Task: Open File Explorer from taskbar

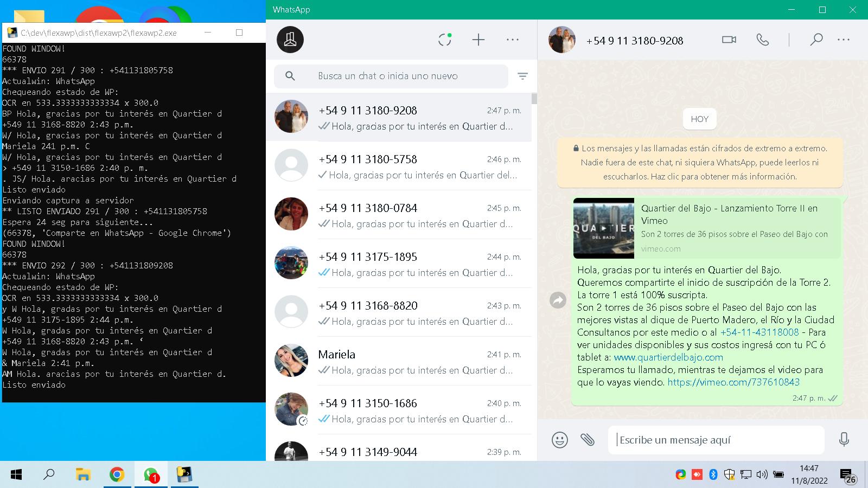Action: tap(83, 475)
